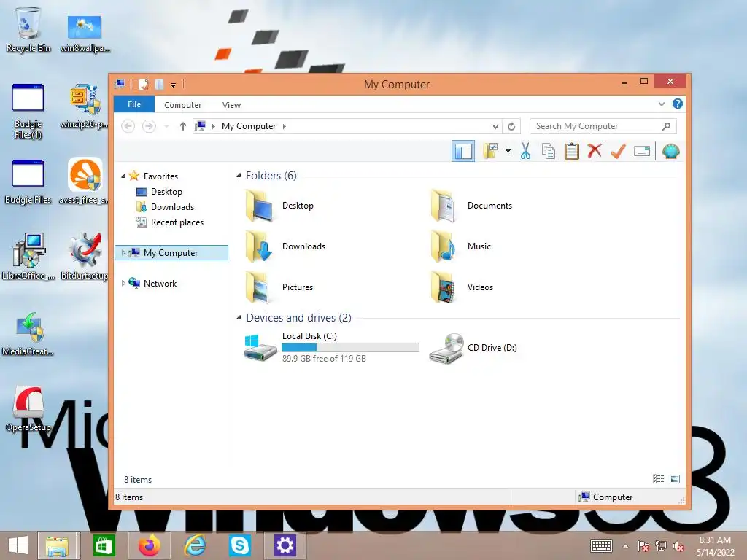Expand My Computer in the navigation tree
Viewport: 747px width, 560px height.
[123, 253]
